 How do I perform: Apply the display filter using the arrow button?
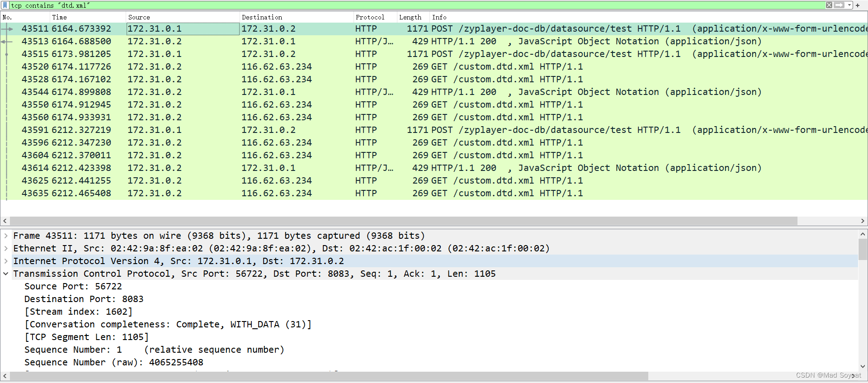pyautogui.click(x=839, y=5)
